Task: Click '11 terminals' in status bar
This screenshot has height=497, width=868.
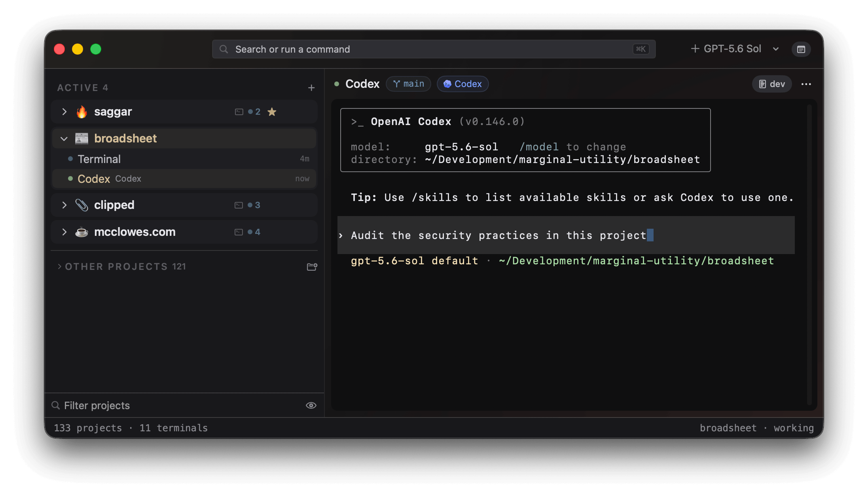Action: point(174,428)
